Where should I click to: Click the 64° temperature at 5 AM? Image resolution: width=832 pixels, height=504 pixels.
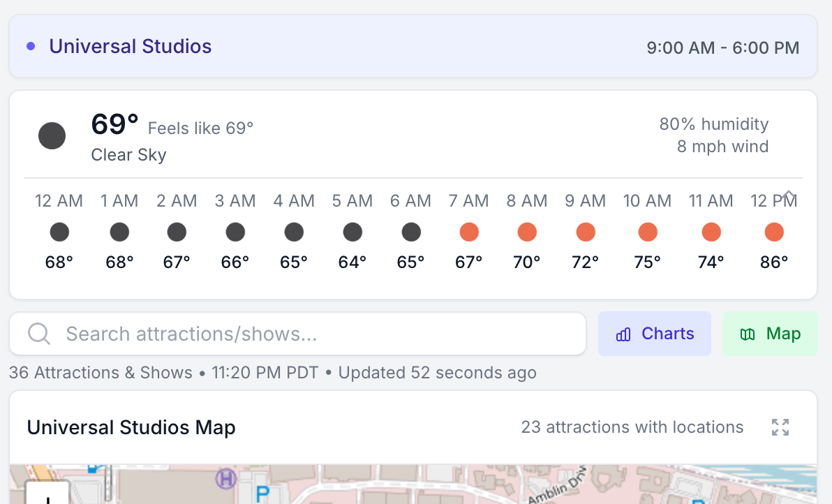352,262
